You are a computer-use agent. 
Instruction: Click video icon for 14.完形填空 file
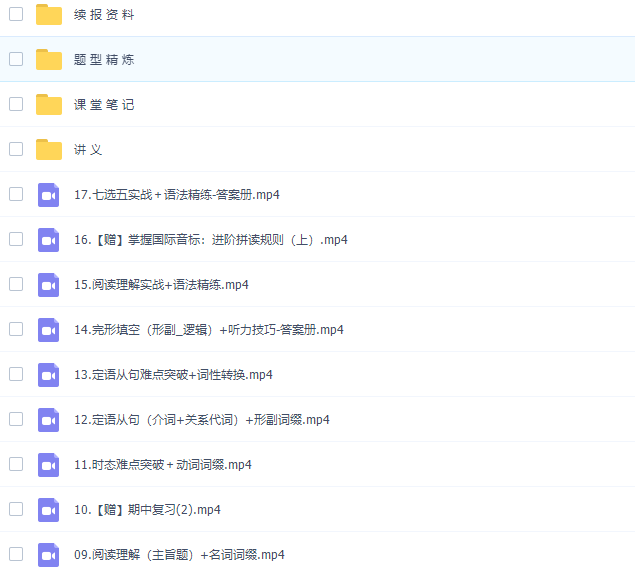[49, 329]
